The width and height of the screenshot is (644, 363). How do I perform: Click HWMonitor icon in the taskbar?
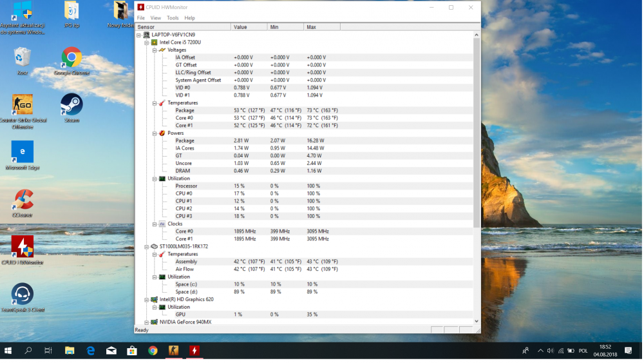tap(194, 351)
